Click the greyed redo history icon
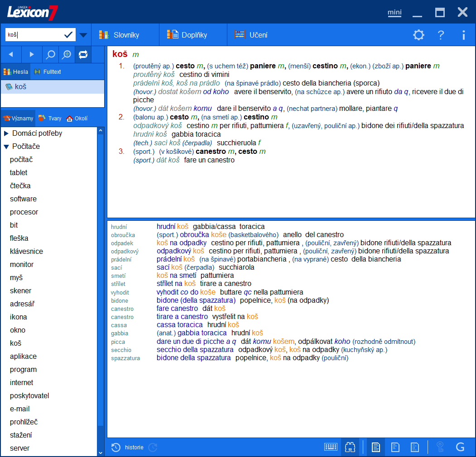Viewport: 476px width, 457px height. coord(153,447)
